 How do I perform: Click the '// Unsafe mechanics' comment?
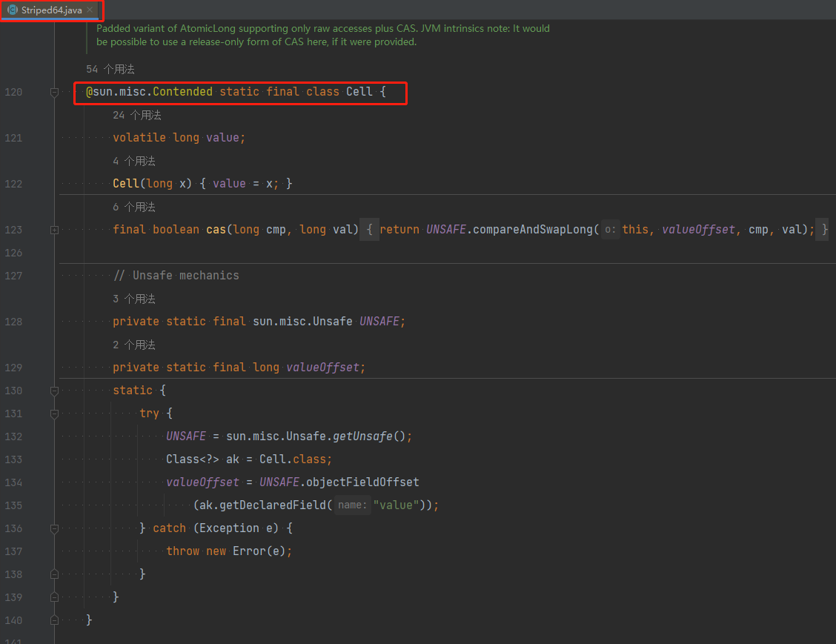[176, 275]
